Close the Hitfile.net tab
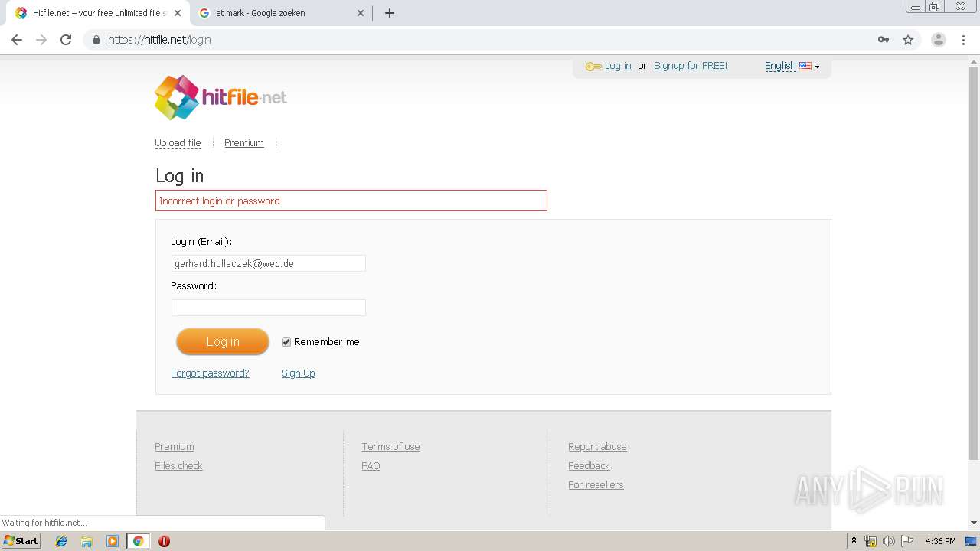Viewport: 980px width, 551px height. pos(178,13)
